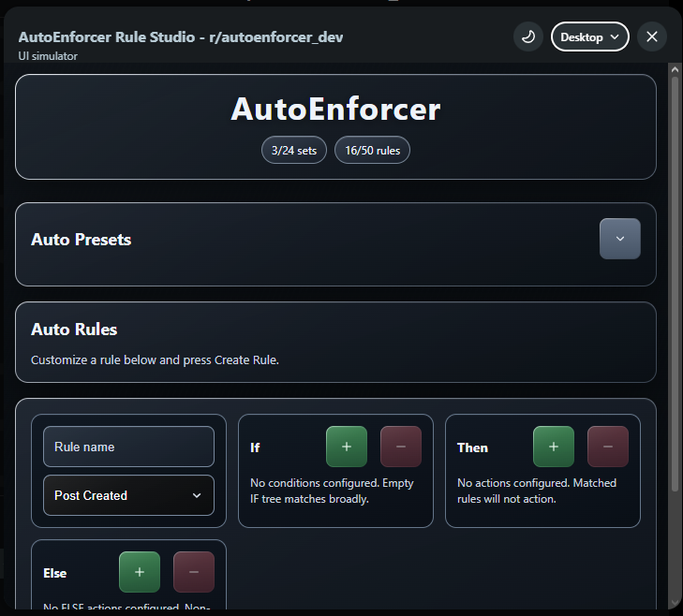Image resolution: width=683 pixels, height=616 pixels.
Task: Close the AutoEnforcer Rule Studio dialog
Action: 652,37
